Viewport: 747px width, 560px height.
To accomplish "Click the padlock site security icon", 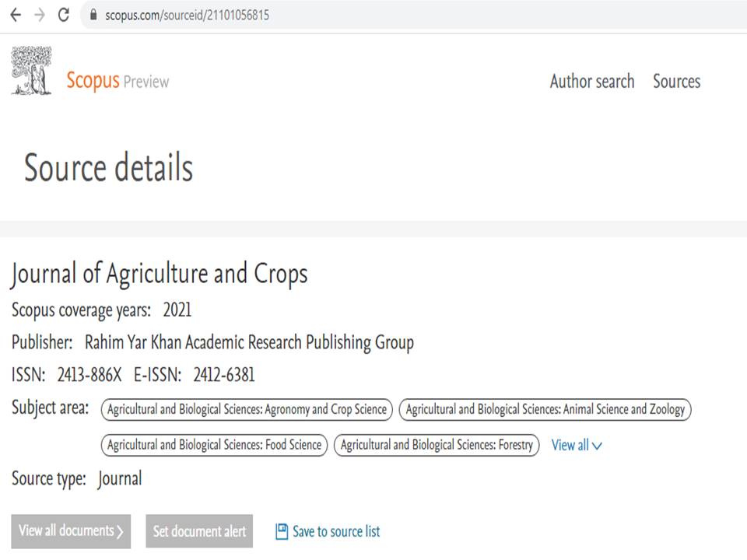I will click(x=93, y=15).
